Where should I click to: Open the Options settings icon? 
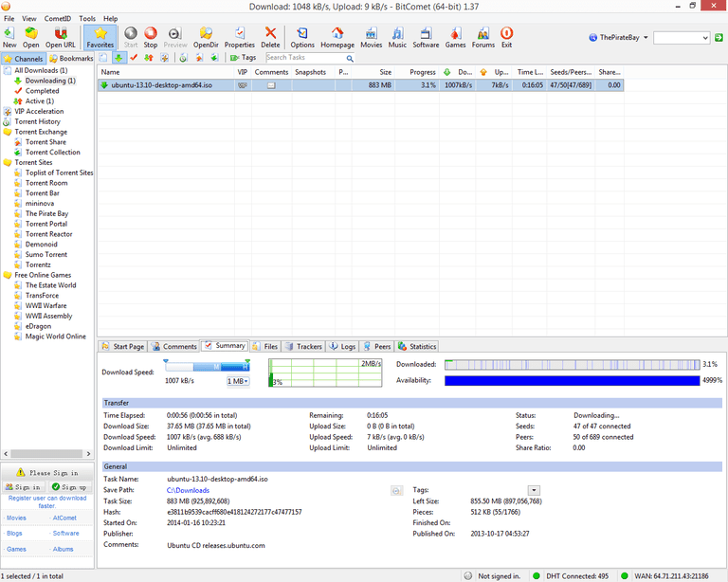tap(302, 37)
